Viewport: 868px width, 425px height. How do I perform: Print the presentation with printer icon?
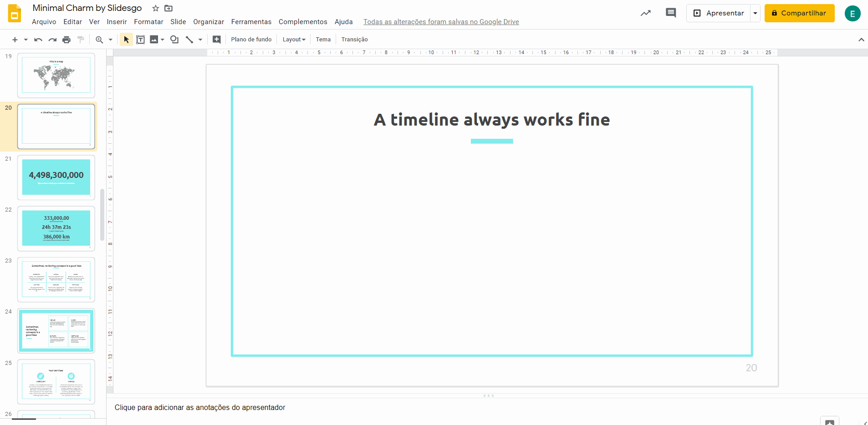tap(66, 40)
